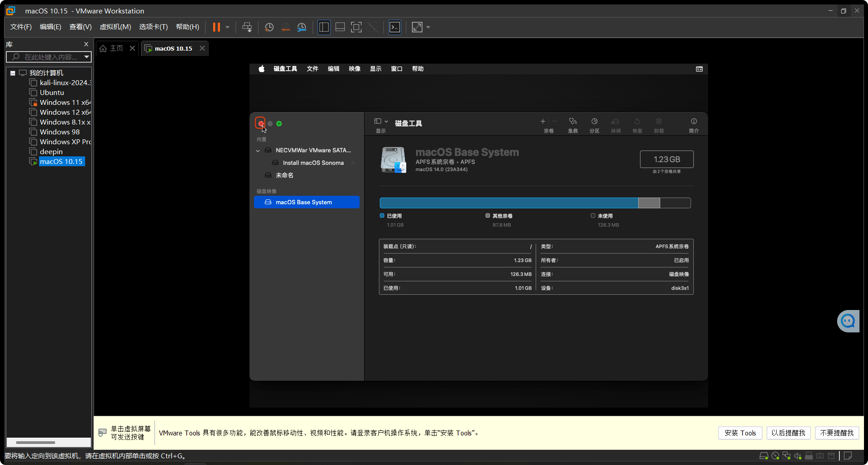Switch to the 主页 tab
The image size is (868, 465).
point(115,48)
